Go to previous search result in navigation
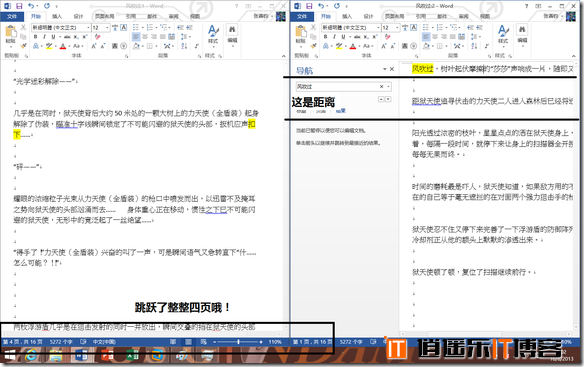Viewport: 584px width, 367px height. pos(381,99)
